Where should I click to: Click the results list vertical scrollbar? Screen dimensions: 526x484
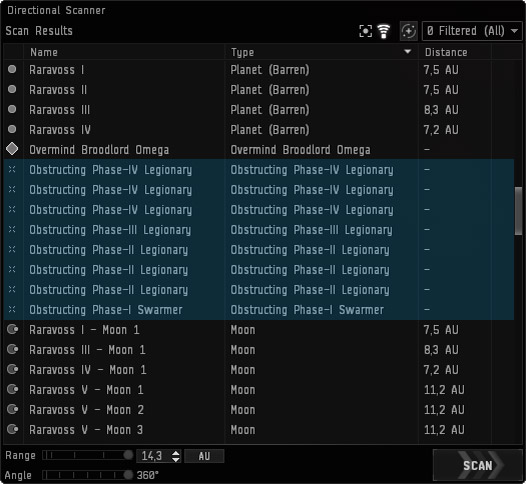[x=518, y=211]
